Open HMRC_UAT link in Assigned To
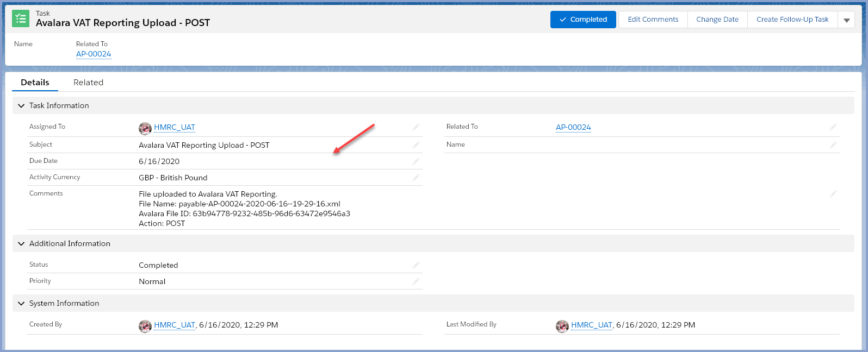 (175, 127)
